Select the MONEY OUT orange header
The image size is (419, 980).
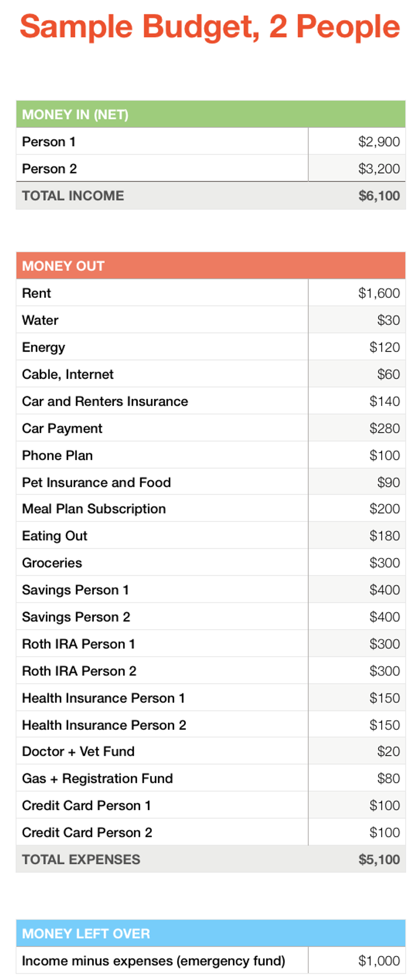pyautogui.click(x=63, y=266)
